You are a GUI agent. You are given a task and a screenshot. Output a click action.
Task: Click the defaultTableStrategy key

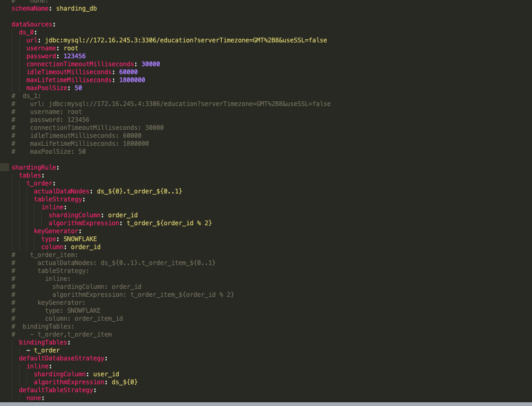coord(56,391)
